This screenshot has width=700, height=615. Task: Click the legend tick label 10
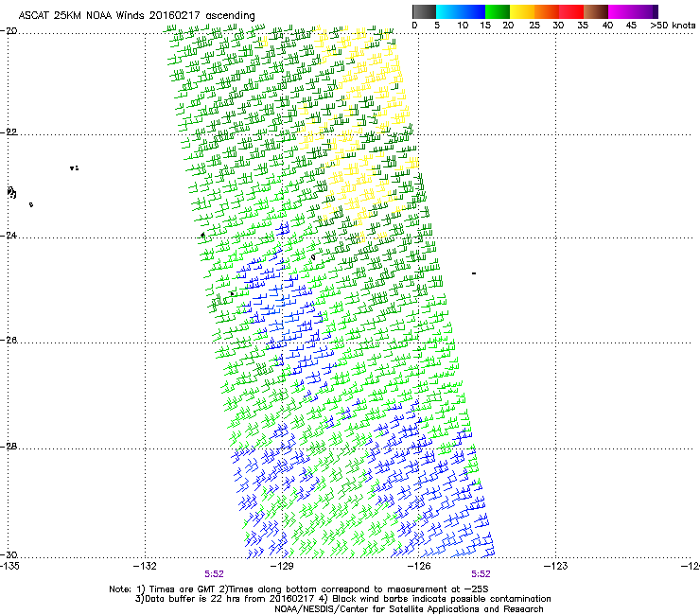pyautogui.click(x=463, y=26)
